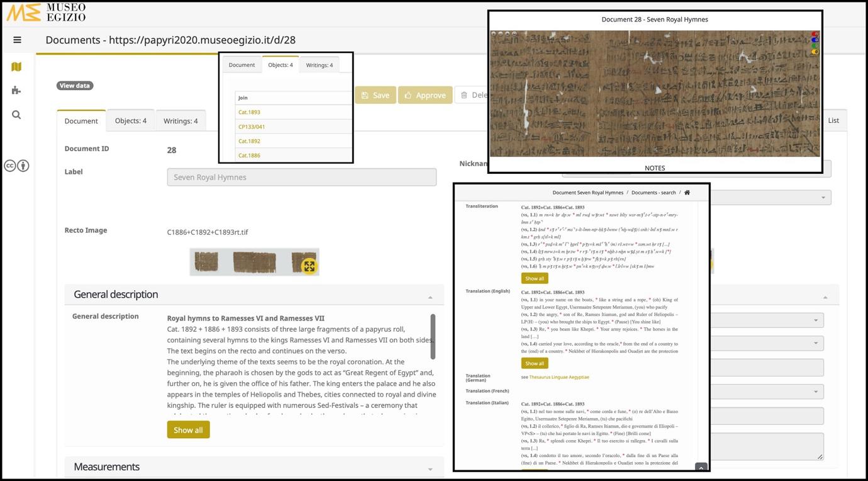Open the hamburger navigation menu

point(17,40)
